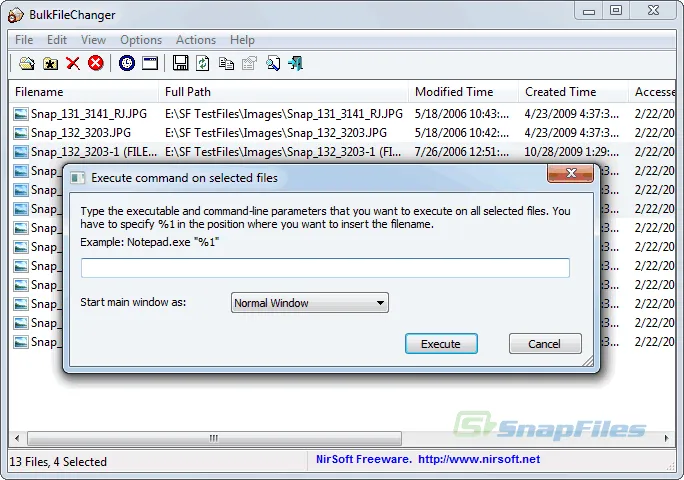Click the grayed Properties toolbar icon
The height and width of the screenshot is (480, 684).
click(x=249, y=64)
